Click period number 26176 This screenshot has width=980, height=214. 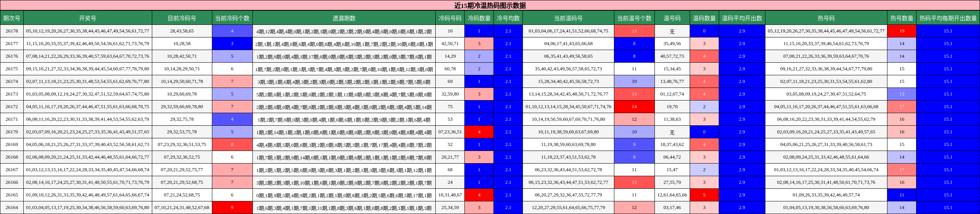[11, 56]
